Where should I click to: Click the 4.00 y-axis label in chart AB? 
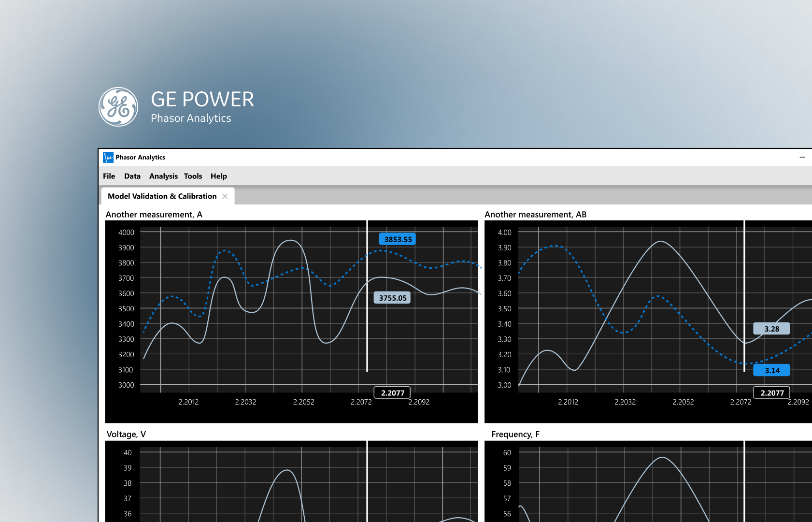click(504, 232)
